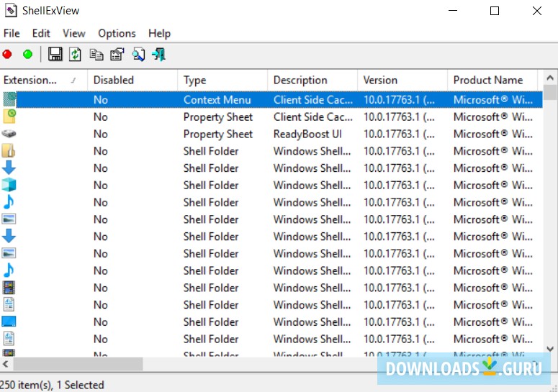Image resolution: width=558 pixels, height=392 pixels.
Task: Open the View menu
Action: 74,33
